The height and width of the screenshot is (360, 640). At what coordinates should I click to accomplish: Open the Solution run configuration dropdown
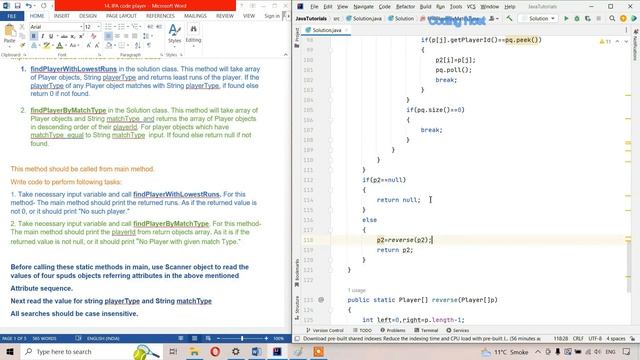click(x=539, y=18)
